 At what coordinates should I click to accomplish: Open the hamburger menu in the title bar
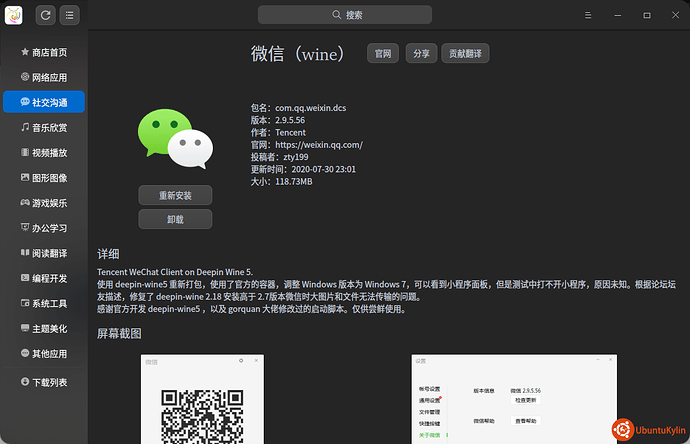pos(588,15)
